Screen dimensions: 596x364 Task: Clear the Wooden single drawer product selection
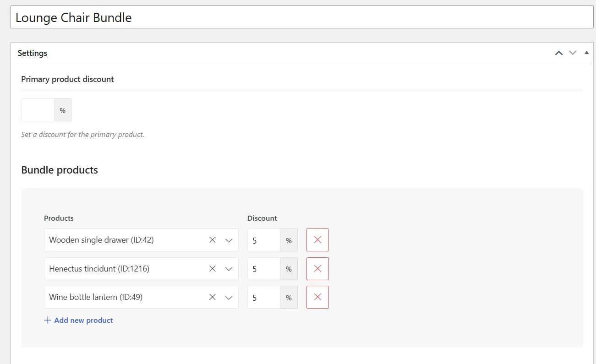pyautogui.click(x=212, y=240)
